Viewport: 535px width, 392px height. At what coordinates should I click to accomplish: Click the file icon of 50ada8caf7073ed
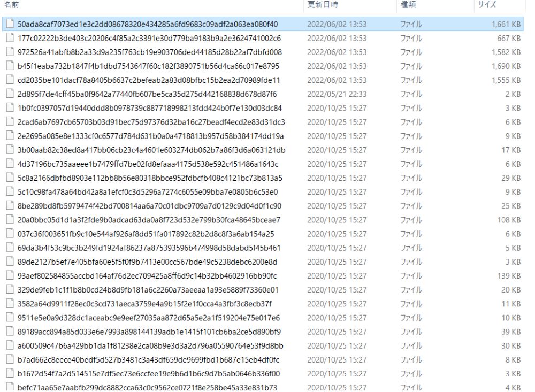10,24
